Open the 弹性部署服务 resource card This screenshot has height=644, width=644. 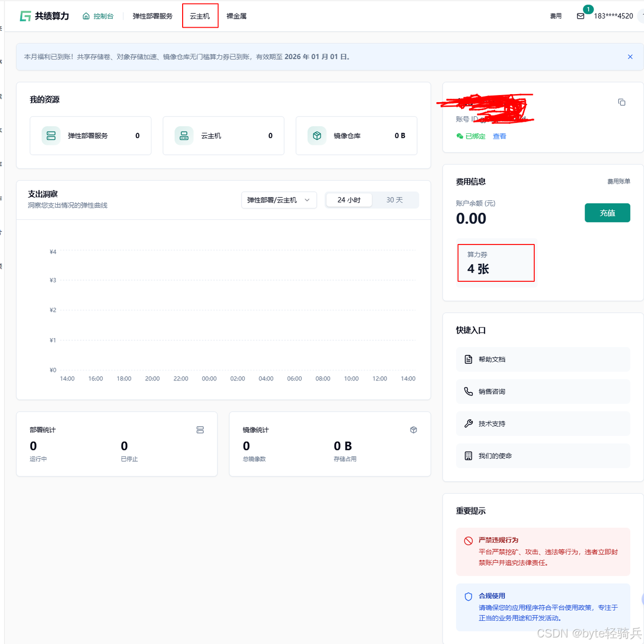click(91, 136)
